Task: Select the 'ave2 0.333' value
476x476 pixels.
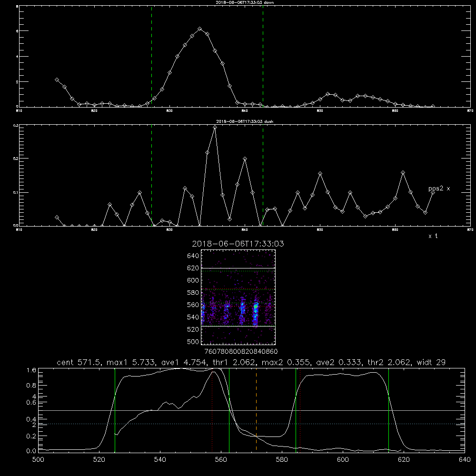Action: point(338,362)
